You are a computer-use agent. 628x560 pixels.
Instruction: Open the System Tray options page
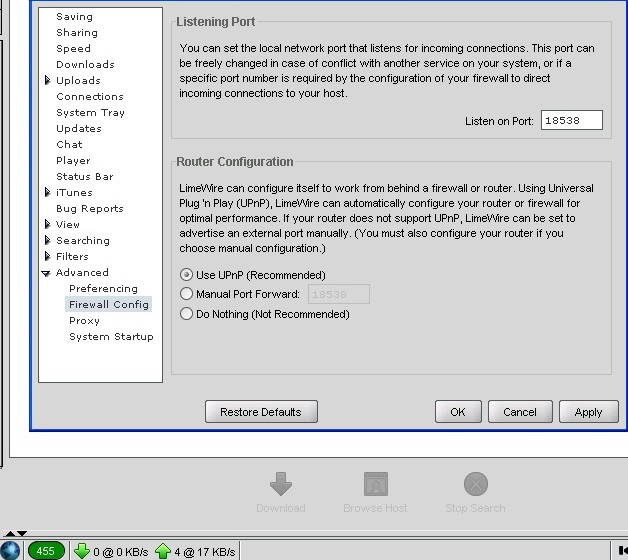(91, 113)
